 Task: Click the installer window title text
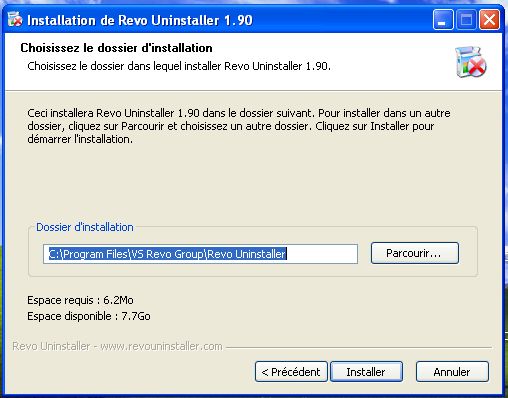[140, 20]
